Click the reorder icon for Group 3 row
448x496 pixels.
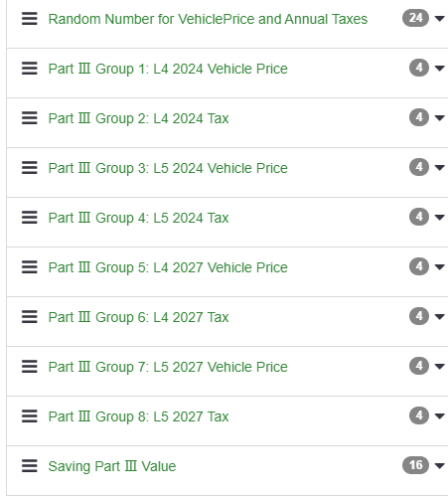[x=30, y=168]
